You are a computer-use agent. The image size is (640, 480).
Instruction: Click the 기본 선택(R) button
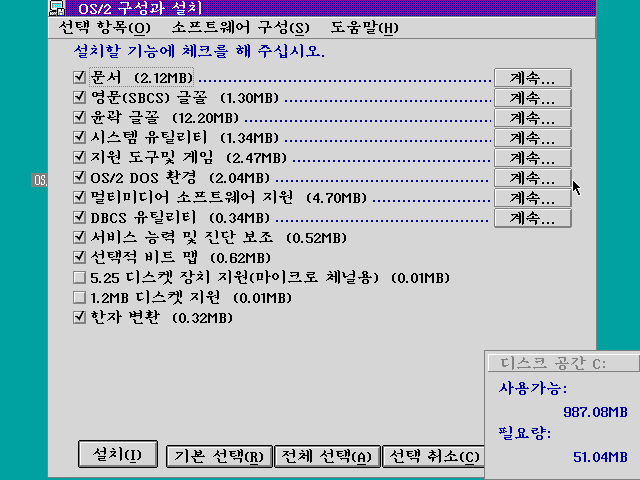(x=219, y=456)
